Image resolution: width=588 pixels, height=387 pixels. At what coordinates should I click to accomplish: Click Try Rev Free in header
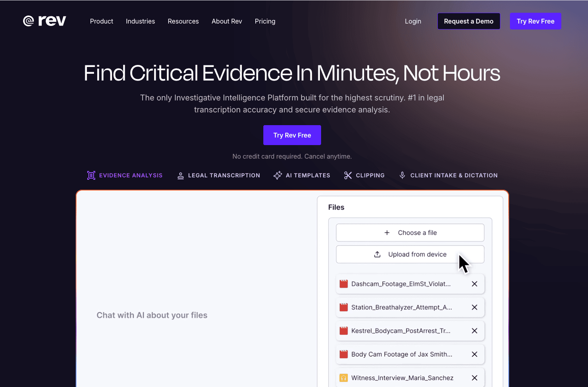(x=535, y=21)
